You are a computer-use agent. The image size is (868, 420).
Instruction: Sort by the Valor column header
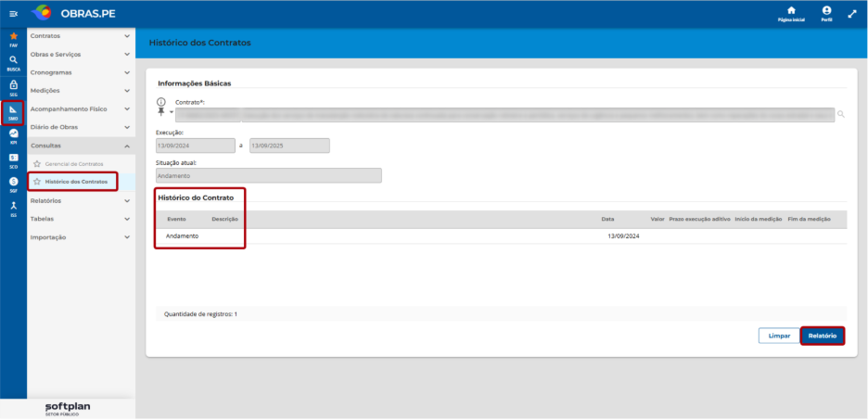coord(657,219)
